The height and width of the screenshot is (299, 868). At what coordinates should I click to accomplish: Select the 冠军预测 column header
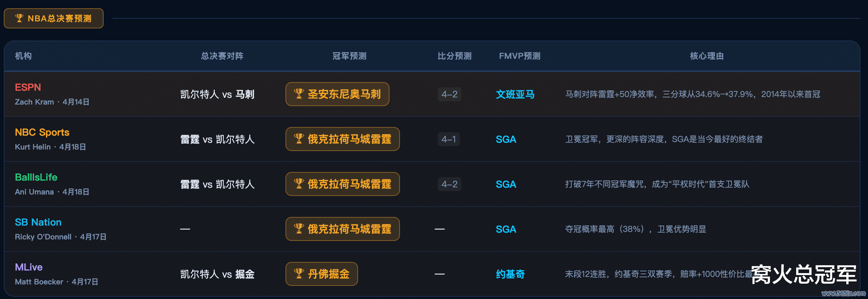pyautogui.click(x=349, y=56)
